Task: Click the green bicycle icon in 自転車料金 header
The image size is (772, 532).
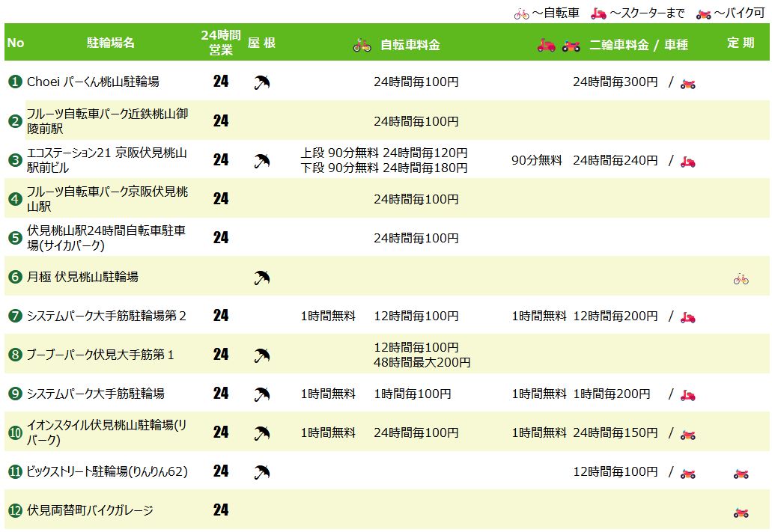Action: 362,45
